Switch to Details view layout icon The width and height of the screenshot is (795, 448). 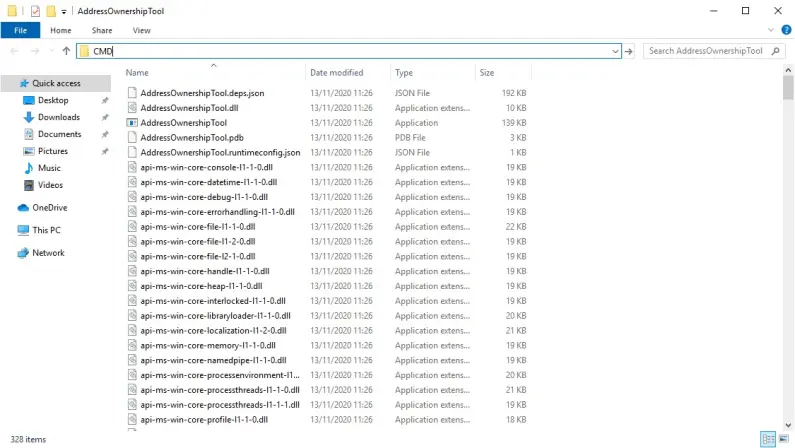(x=768, y=439)
